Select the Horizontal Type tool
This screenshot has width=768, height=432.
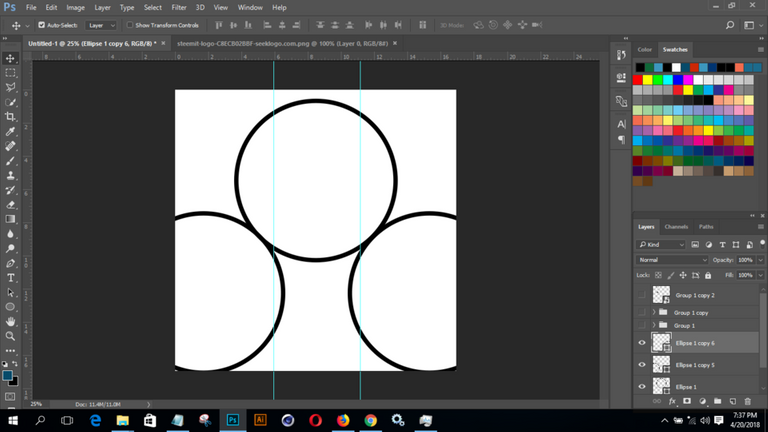pyautogui.click(x=11, y=278)
